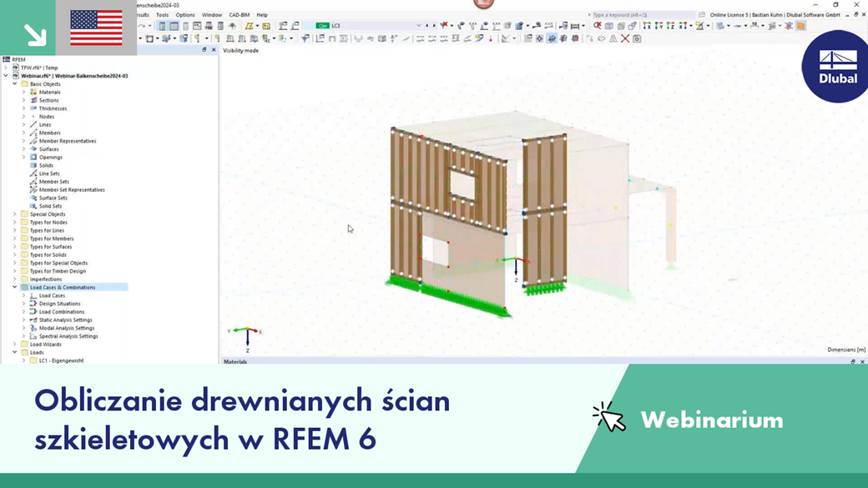Open the Help menu

(x=262, y=15)
